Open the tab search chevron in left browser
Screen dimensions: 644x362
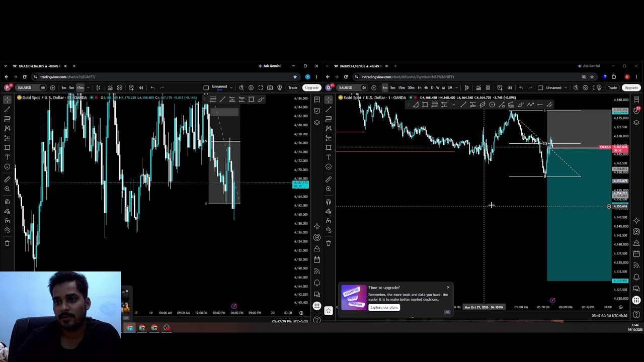(x=6, y=66)
